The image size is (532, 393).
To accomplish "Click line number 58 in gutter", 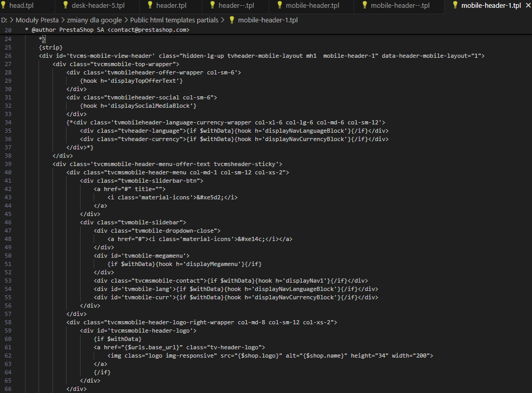I will click(x=8, y=322).
